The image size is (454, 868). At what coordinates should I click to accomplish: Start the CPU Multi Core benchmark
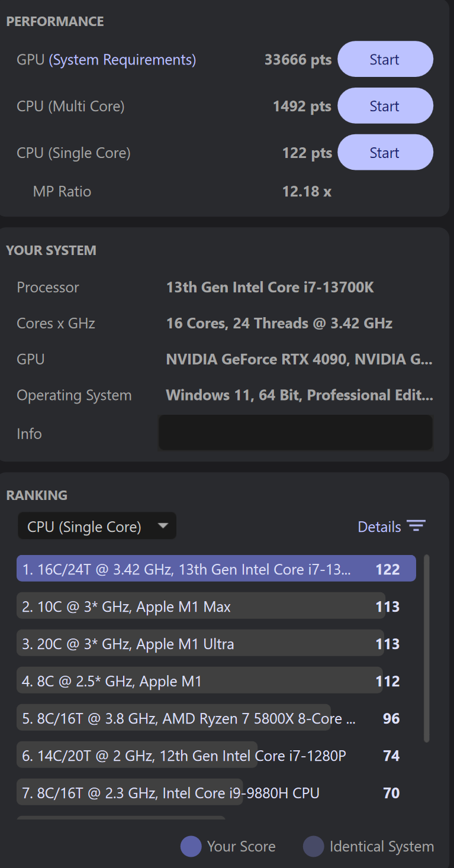(x=385, y=106)
